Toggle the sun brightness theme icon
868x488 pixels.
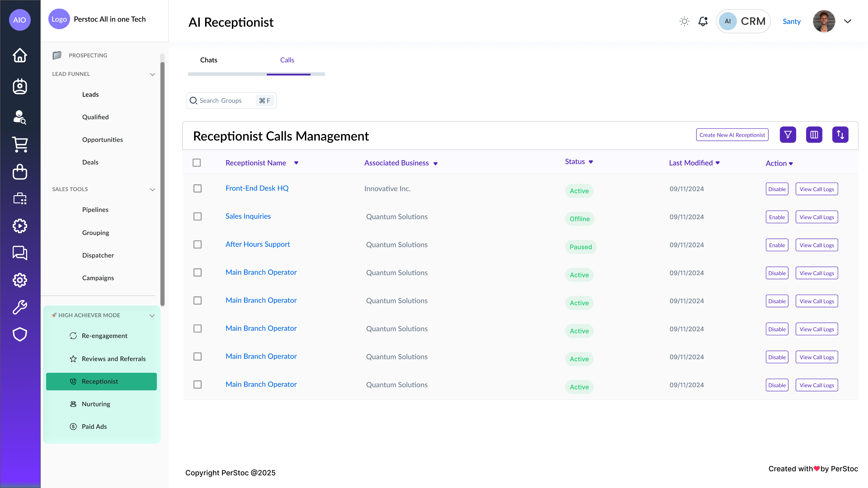[684, 21]
